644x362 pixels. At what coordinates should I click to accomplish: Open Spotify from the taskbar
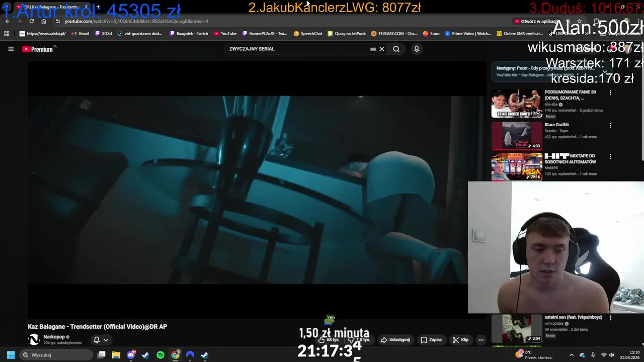point(160,355)
